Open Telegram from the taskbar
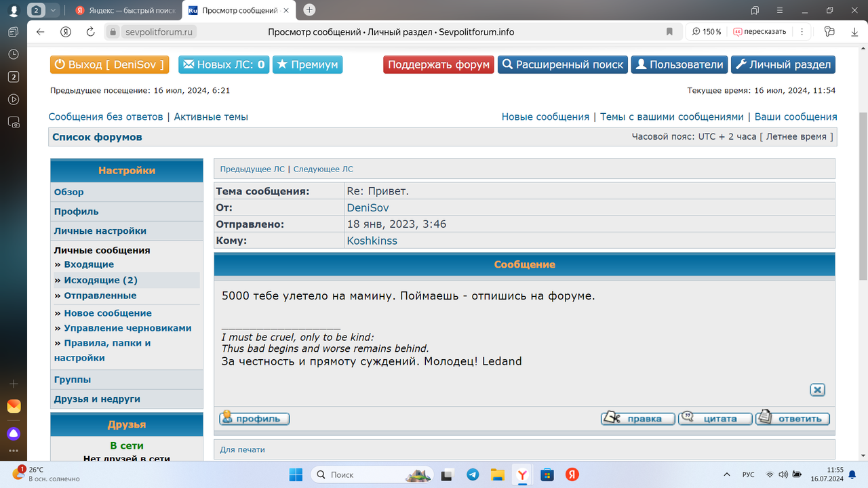 pos(474,474)
